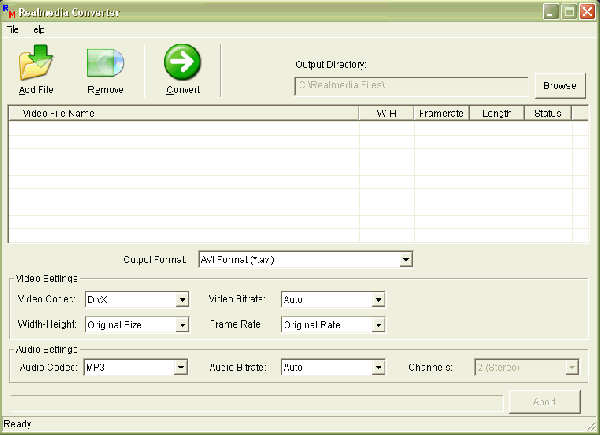Click the Ready status bar text
The height and width of the screenshot is (435, 600).
18,424
